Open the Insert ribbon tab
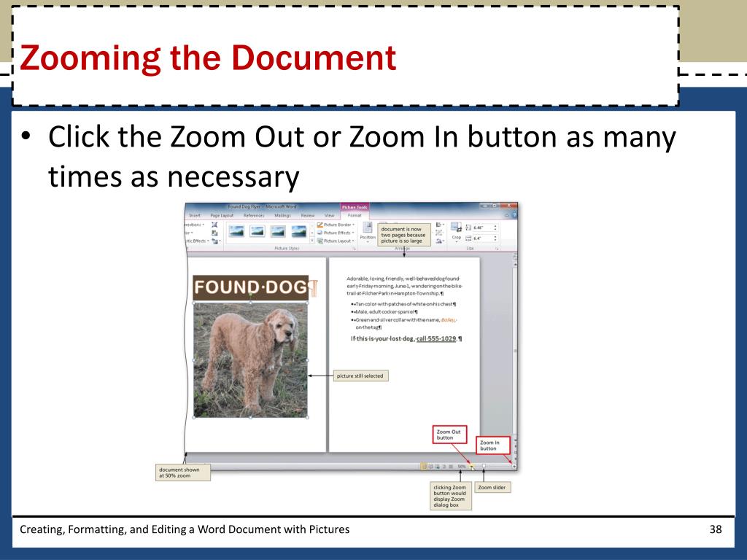The height and width of the screenshot is (560, 747). click(195, 216)
